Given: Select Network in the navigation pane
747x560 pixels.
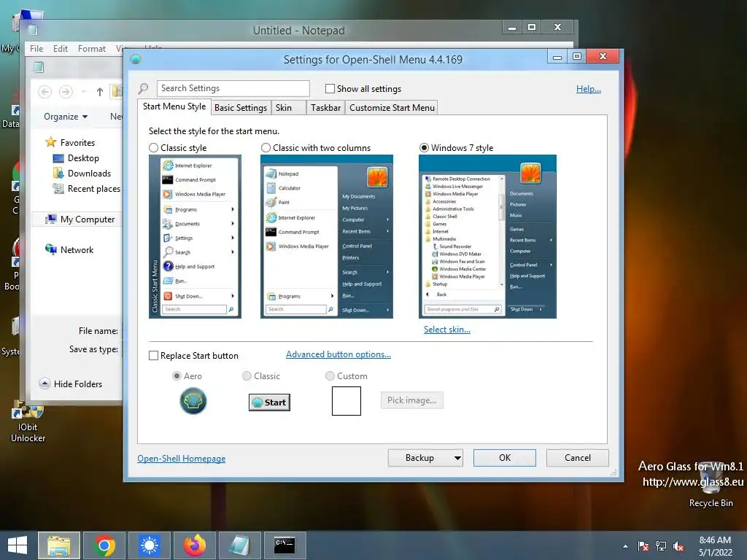Looking at the screenshot, I should click(69, 249).
